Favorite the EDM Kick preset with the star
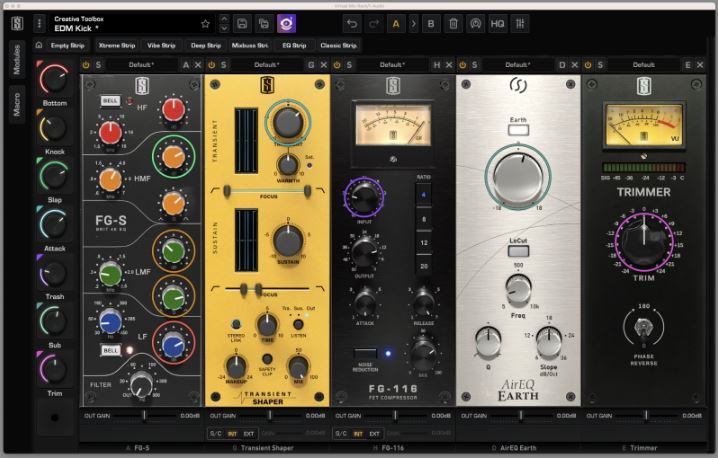Viewport: 718px width, 458px height. pyautogui.click(x=205, y=24)
